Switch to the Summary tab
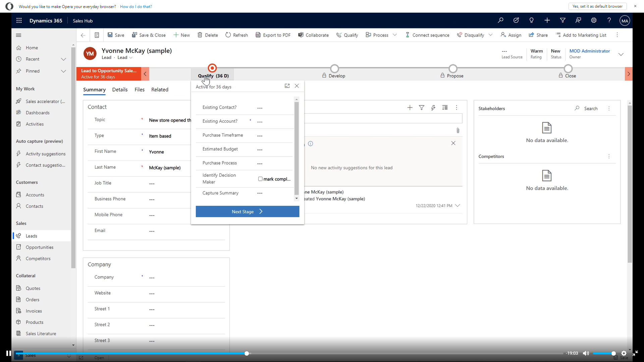 [x=94, y=90]
